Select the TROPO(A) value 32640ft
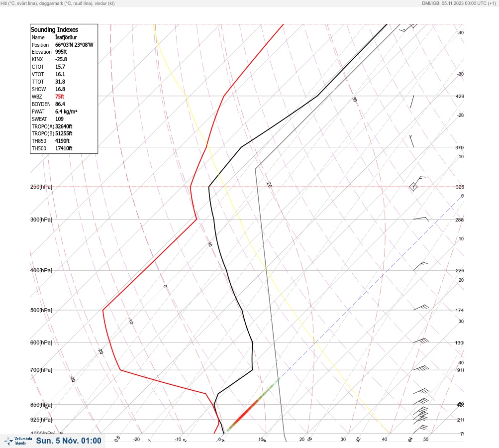 (64, 126)
